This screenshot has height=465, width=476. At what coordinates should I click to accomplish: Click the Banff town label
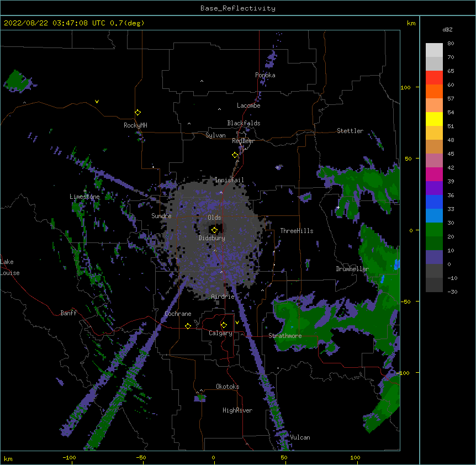click(x=68, y=313)
